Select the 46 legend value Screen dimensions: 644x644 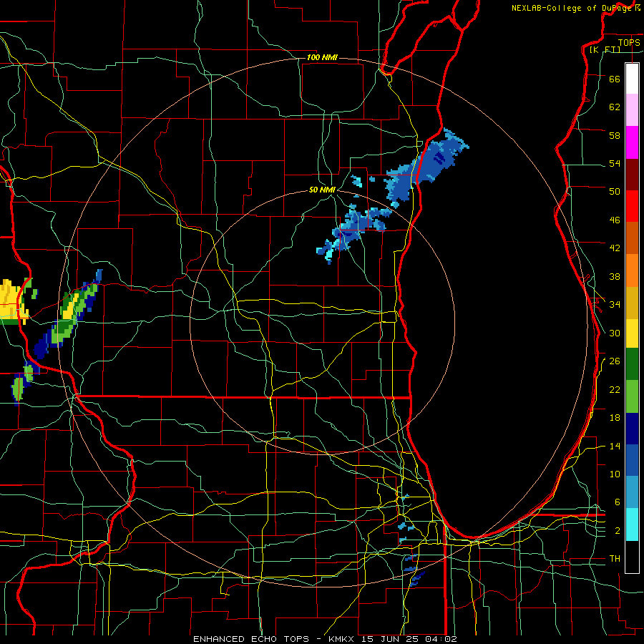615,220
